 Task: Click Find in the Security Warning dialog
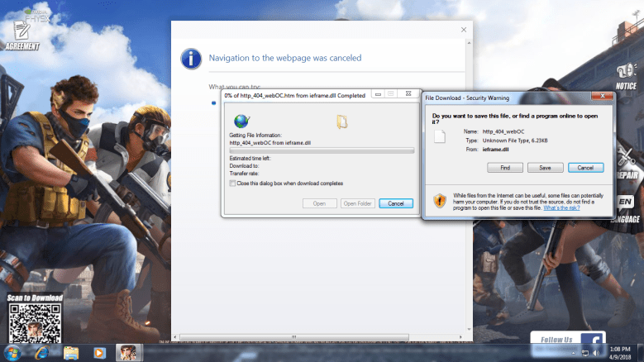[x=505, y=168]
